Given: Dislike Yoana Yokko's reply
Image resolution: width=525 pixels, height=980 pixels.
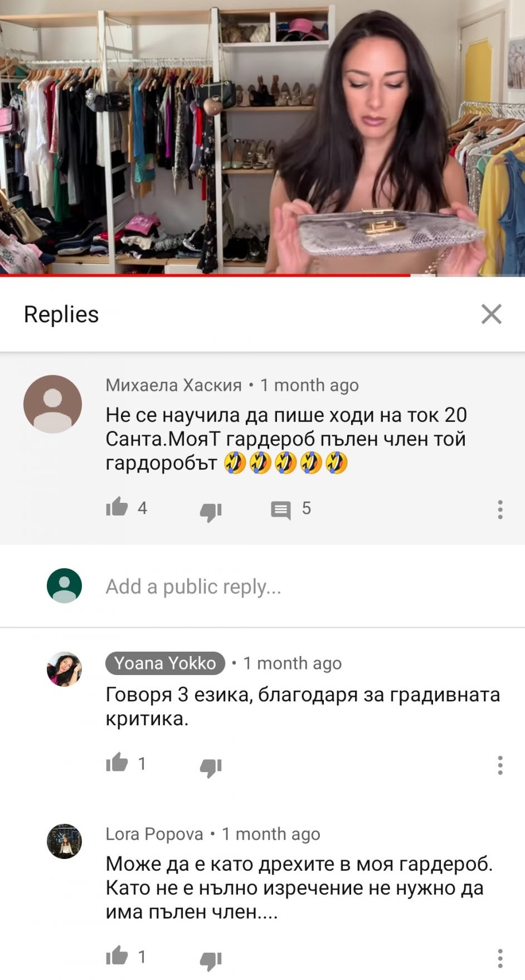Looking at the screenshot, I should coord(211,767).
